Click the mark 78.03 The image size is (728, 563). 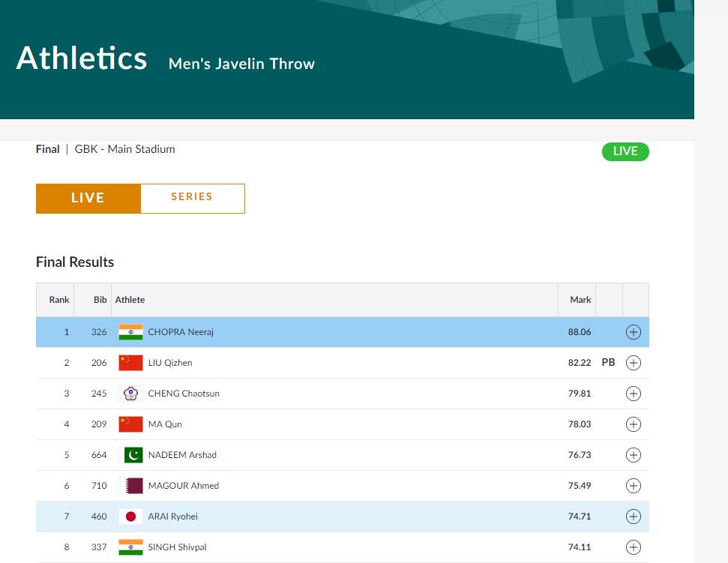pyautogui.click(x=580, y=424)
